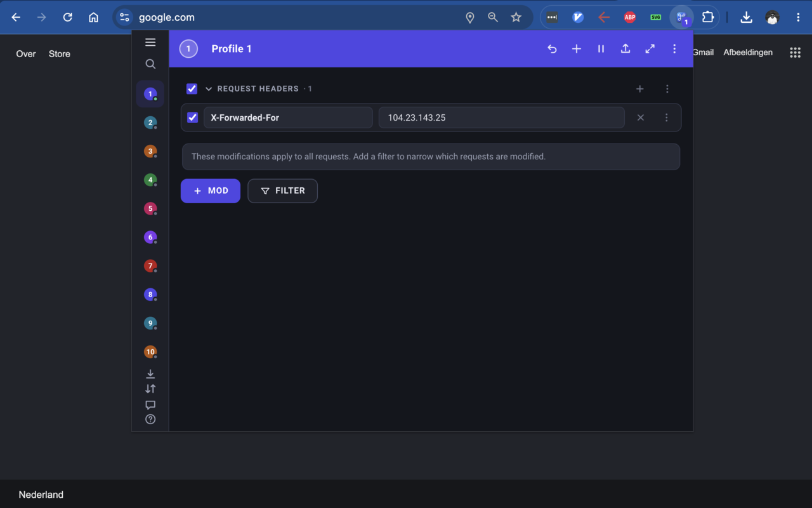Open site information icon in address bar

click(x=125, y=17)
